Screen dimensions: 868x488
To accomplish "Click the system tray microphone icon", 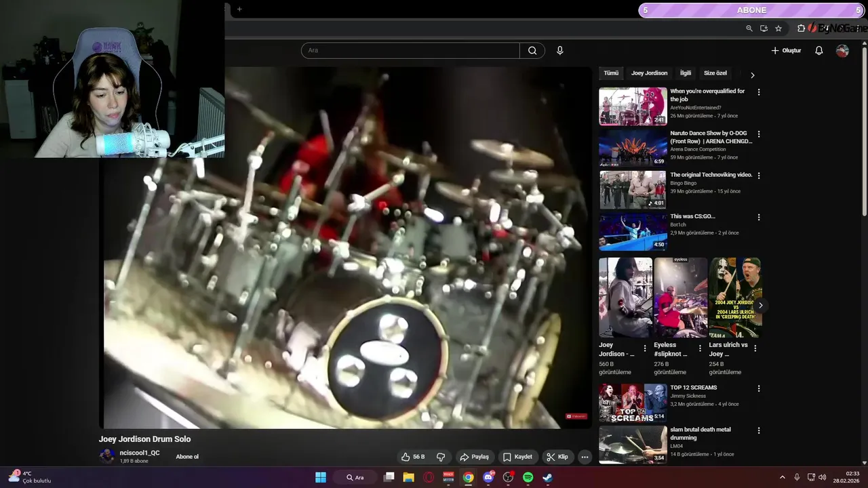I will coord(797,477).
